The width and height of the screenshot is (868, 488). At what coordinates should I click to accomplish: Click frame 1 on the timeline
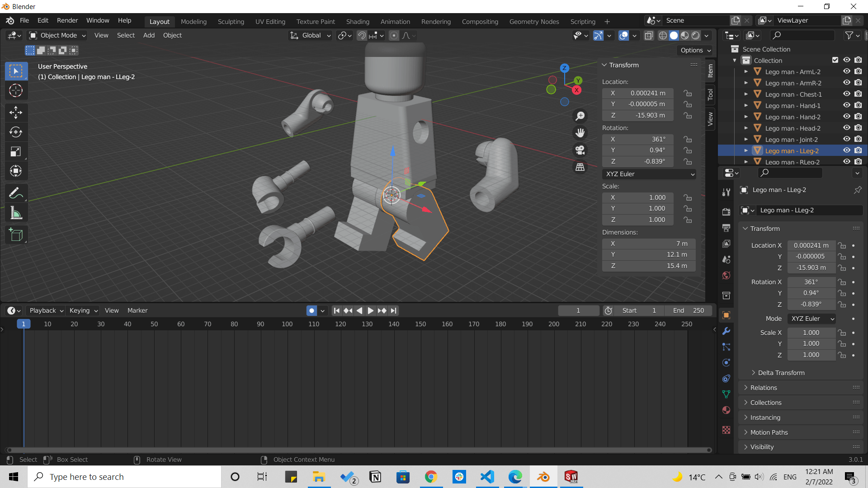23,324
